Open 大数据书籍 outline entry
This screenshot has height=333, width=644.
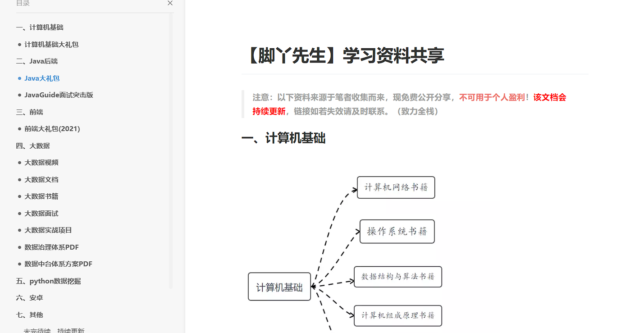[41, 196]
